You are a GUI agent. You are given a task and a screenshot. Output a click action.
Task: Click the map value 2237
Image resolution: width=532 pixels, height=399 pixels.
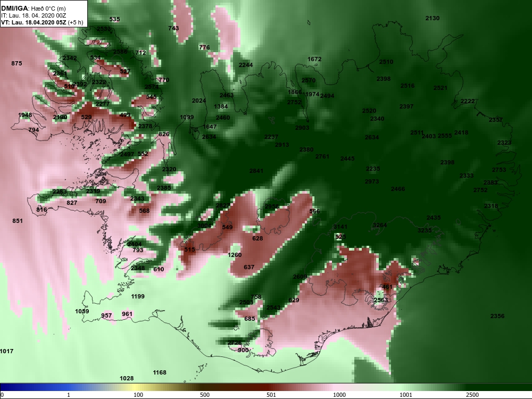pos(271,137)
